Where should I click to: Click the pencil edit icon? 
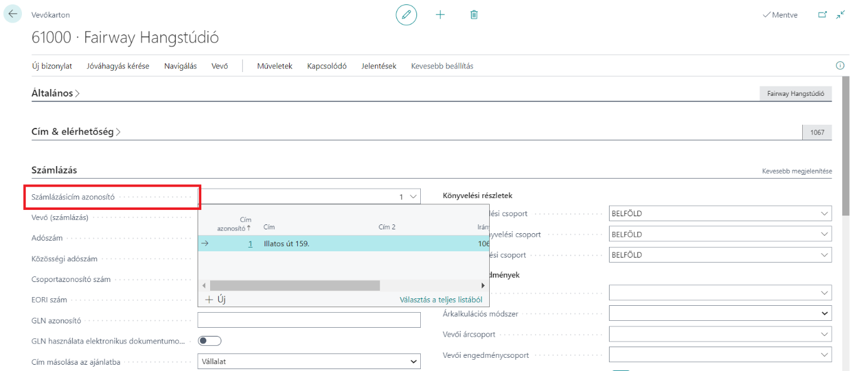(x=406, y=14)
